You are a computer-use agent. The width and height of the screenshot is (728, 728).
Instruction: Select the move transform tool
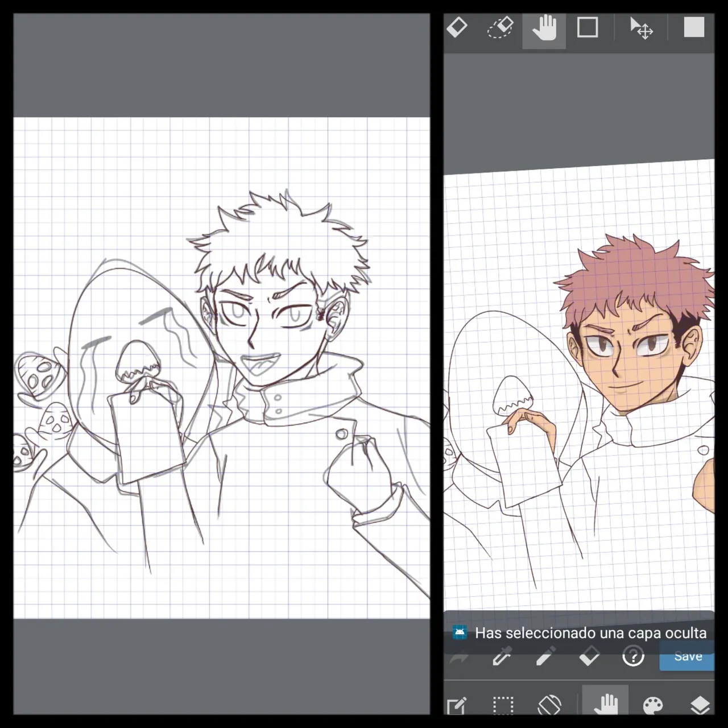(x=641, y=28)
